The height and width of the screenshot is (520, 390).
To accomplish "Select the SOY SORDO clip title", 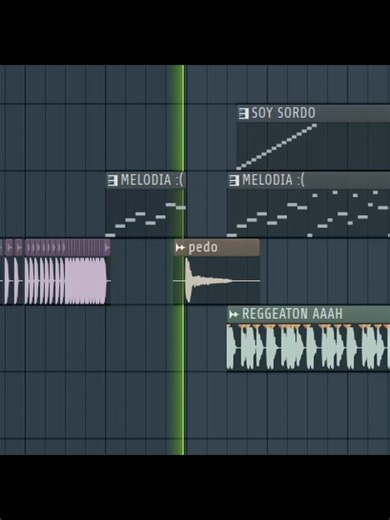I will point(283,113).
